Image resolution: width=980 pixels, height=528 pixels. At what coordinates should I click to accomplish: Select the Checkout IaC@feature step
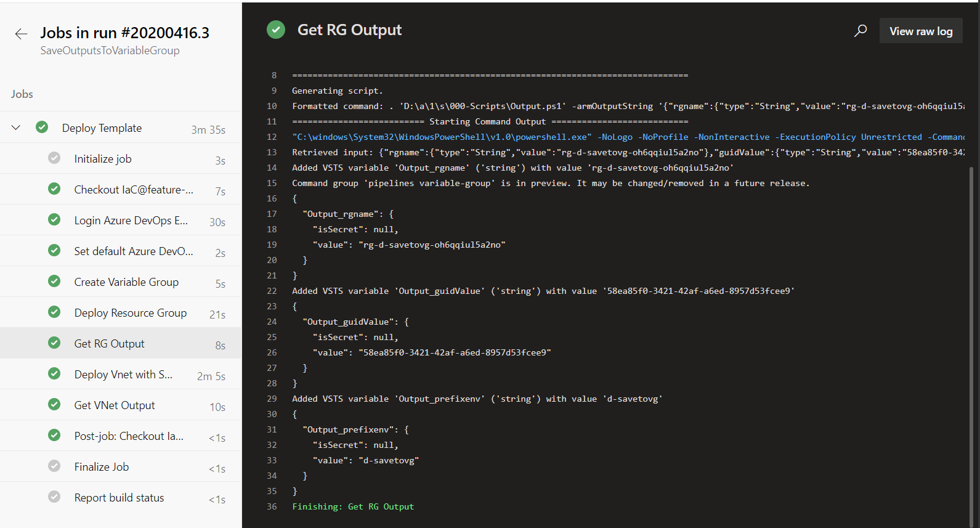coord(134,190)
